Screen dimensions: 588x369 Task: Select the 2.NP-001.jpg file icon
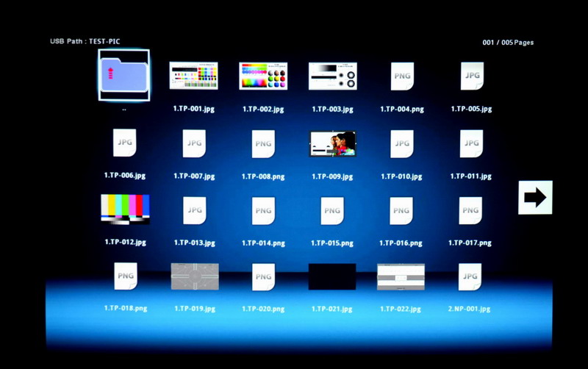click(470, 276)
